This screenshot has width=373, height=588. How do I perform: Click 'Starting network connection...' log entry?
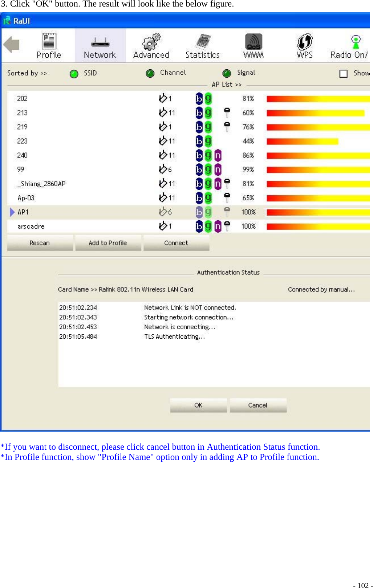point(189,317)
